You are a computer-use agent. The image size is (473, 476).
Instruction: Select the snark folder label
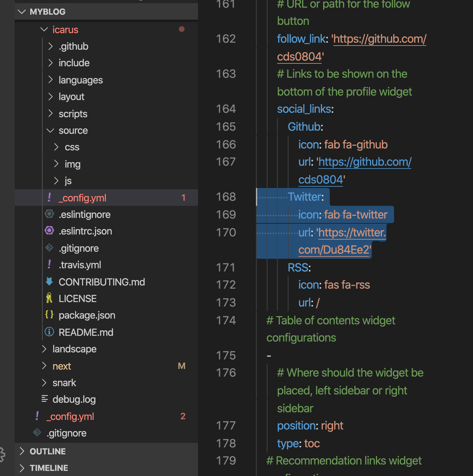click(64, 383)
